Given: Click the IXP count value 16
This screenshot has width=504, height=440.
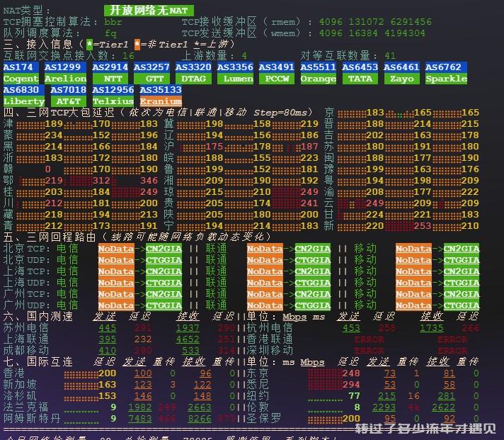Looking at the screenshot, I should (x=128, y=56).
